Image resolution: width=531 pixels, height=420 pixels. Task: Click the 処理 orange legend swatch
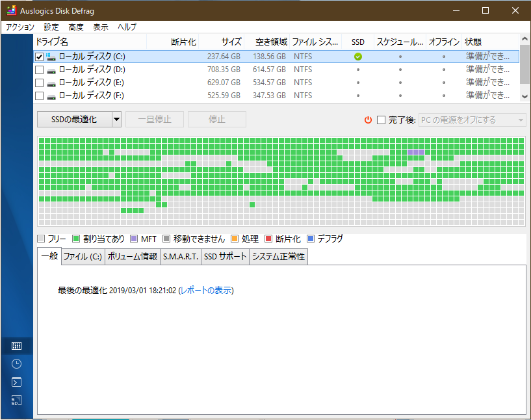tap(235, 239)
